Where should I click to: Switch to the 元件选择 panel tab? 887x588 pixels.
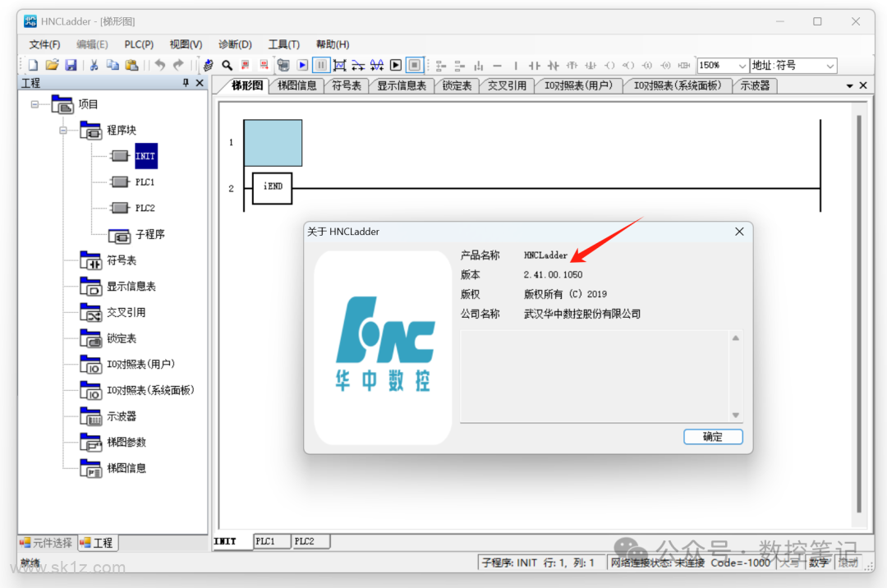[46, 543]
